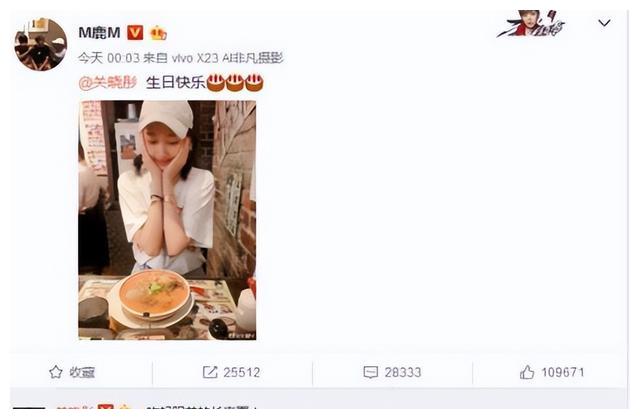Click the crown membership icon
The image size is (640, 419).
tap(158, 33)
